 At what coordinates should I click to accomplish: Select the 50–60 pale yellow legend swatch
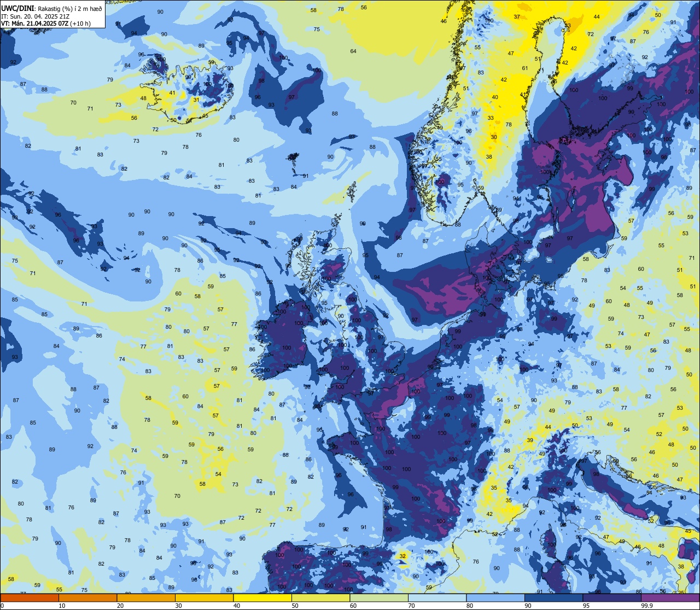pyautogui.click(x=320, y=598)
